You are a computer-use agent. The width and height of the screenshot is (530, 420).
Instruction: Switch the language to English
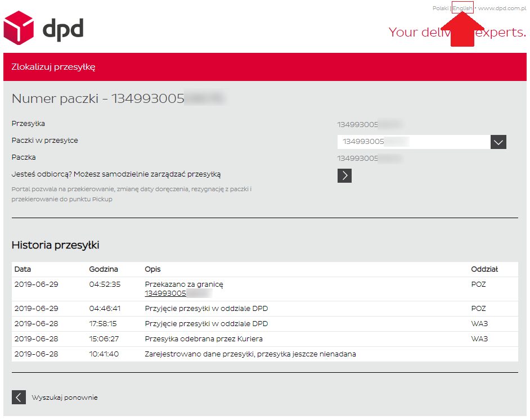coord(462,8)
